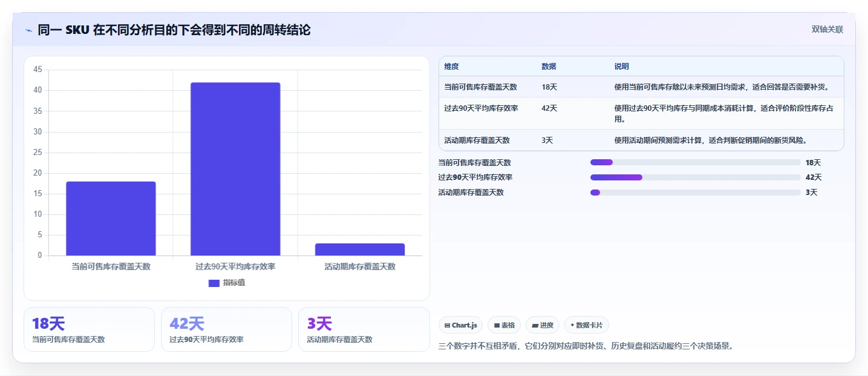Click the x-axis label 当前可售库存覆盖天数
868x376 pixels.
click(111, 266)
